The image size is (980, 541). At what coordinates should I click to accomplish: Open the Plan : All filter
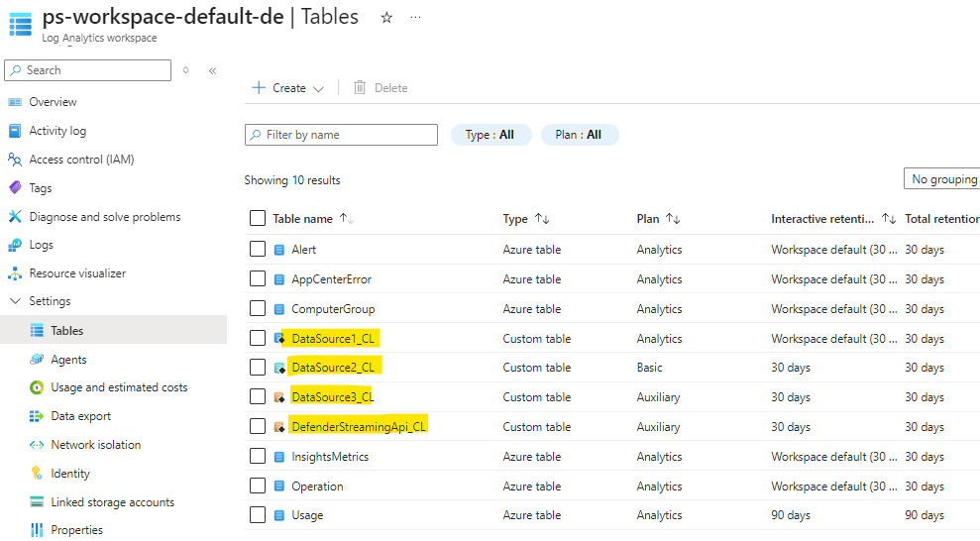click(579, 135)
